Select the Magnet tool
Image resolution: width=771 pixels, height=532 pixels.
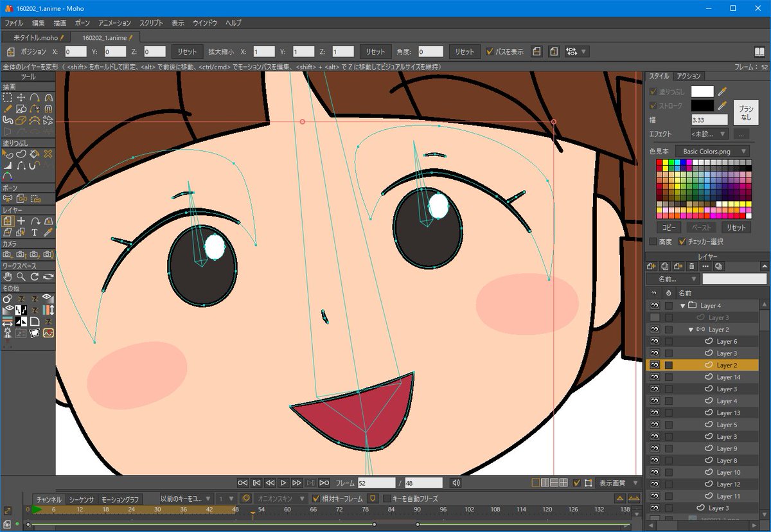tap(48, 109)
